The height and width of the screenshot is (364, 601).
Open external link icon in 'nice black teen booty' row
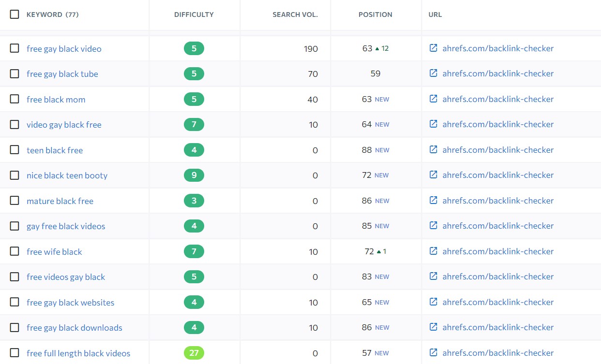pos(434,175)
